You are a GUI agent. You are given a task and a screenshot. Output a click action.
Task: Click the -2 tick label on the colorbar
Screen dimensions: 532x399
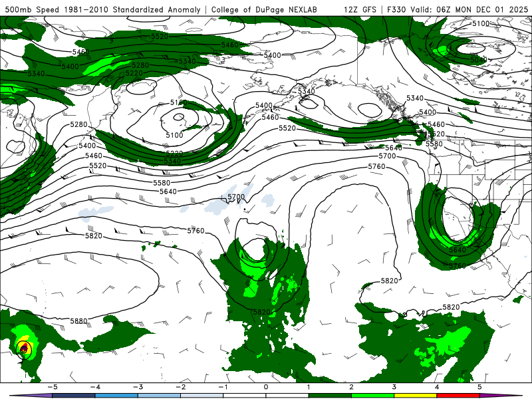pyautogui.click(x=180, y=387)
